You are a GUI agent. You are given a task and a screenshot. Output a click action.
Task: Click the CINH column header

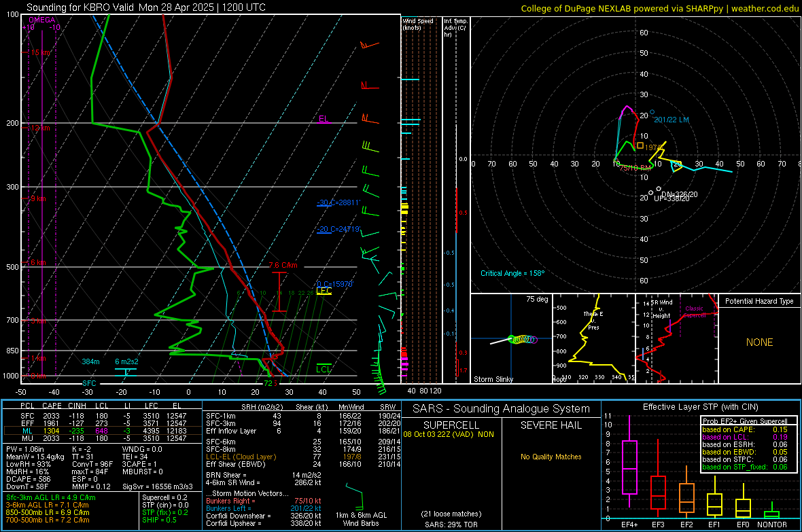click(x=77, y=406)
